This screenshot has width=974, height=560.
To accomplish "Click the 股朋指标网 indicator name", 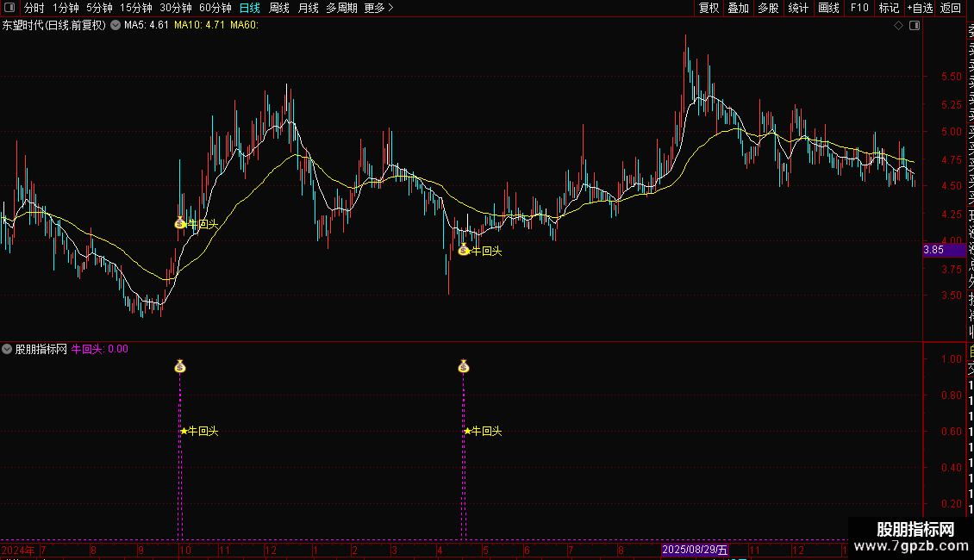I will pos(41,349).
